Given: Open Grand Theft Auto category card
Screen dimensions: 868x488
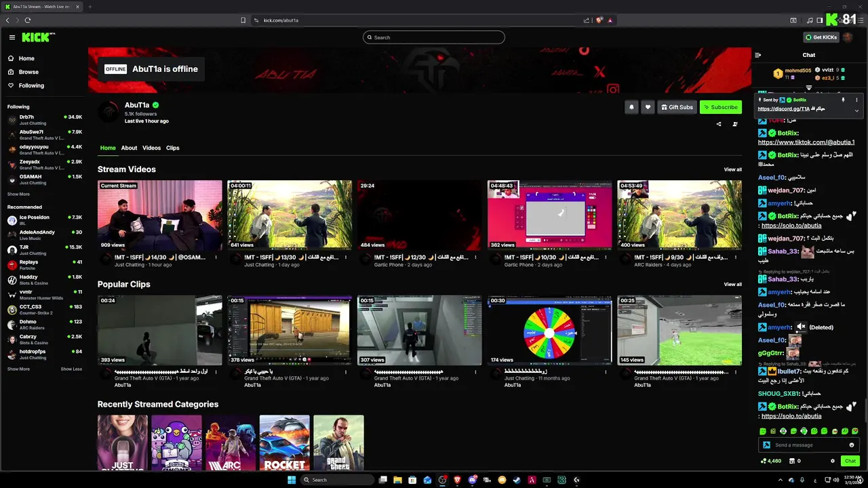Looking at the screenshot, I should click(x=338, y=443).
